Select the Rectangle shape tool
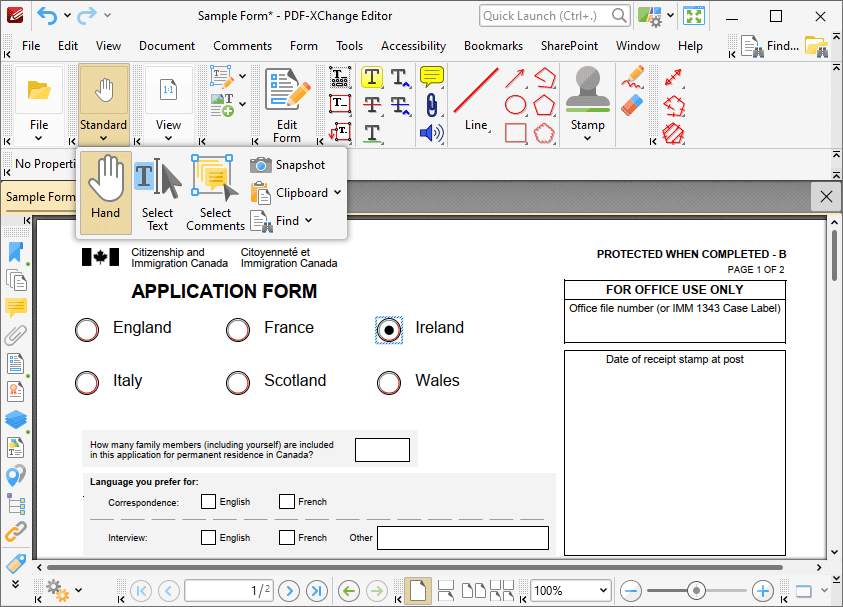This screenshot has height=607, width=843. [x=515, y=133]
